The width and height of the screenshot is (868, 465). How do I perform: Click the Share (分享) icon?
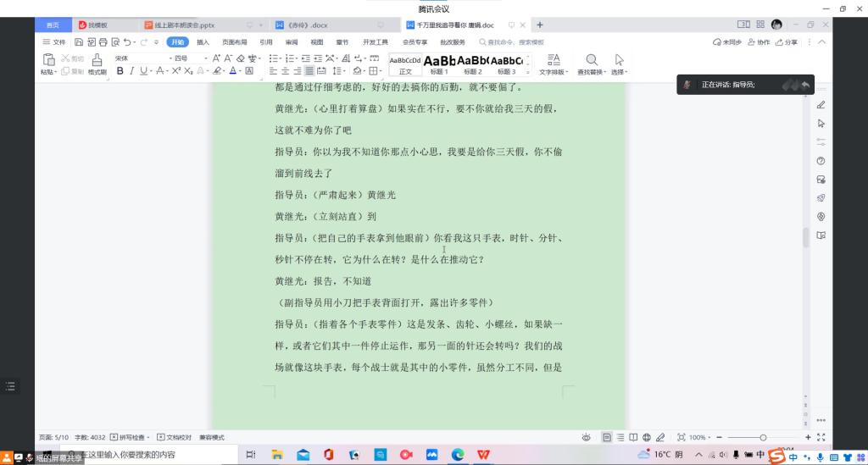pos(786,42)
